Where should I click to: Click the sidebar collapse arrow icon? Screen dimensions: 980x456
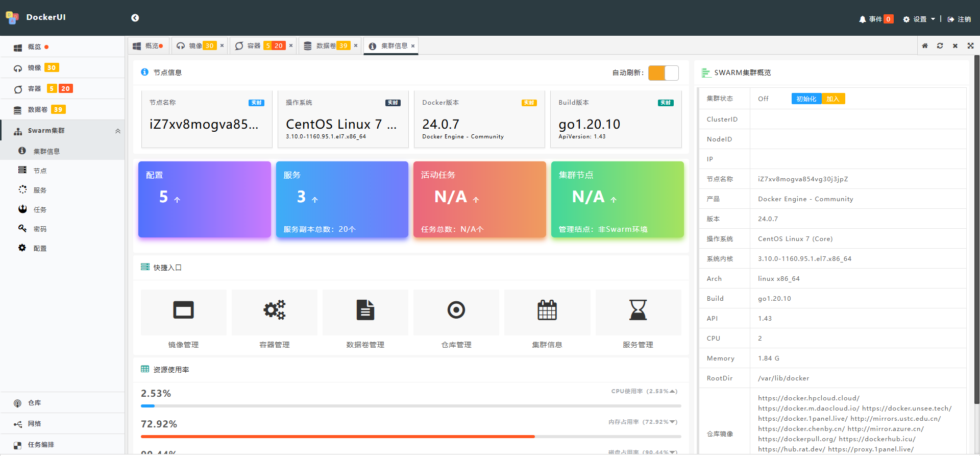(x=135, y=18)
